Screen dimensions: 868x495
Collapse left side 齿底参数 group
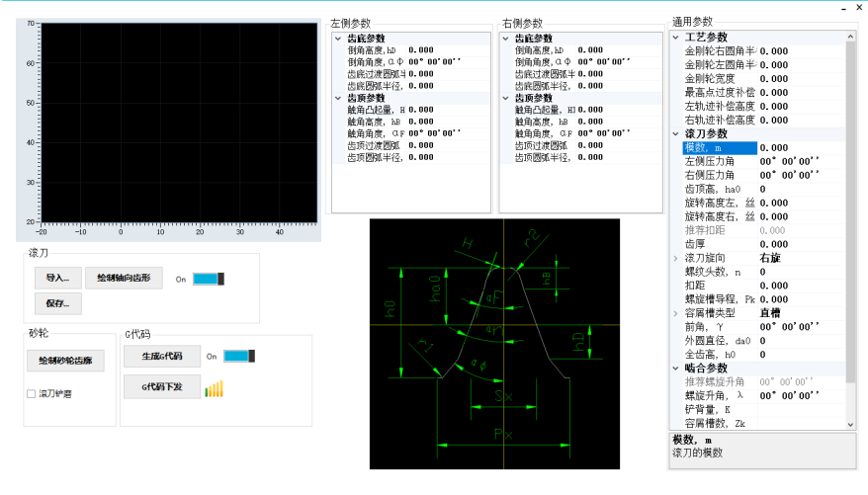coord(340,39)
